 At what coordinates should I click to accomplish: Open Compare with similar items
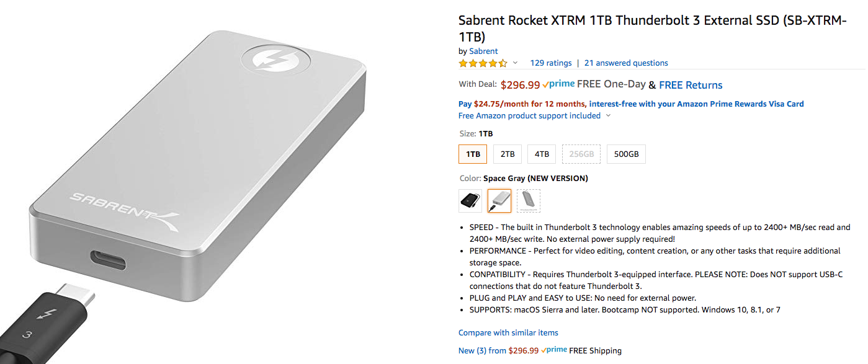(508, 333)
